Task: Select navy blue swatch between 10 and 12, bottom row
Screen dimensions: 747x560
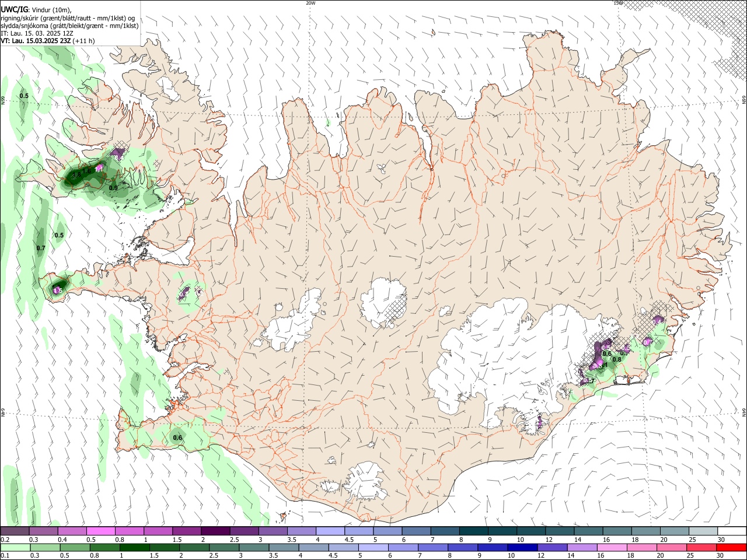Action: point(524,547)
